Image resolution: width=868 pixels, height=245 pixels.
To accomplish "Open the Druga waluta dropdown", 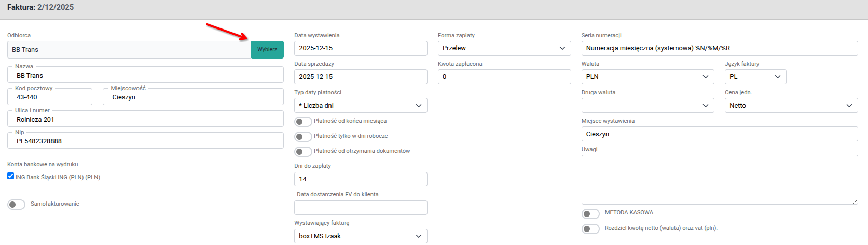I will tap(647, 106).
